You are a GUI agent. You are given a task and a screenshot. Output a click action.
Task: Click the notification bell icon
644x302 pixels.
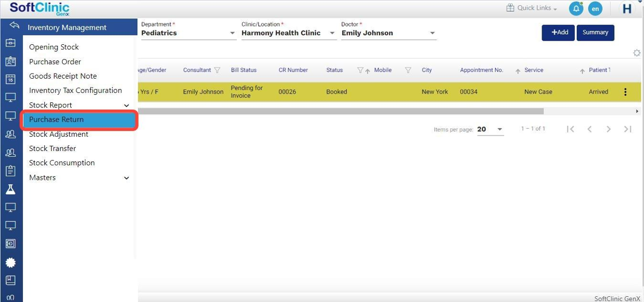coord(576,9)
